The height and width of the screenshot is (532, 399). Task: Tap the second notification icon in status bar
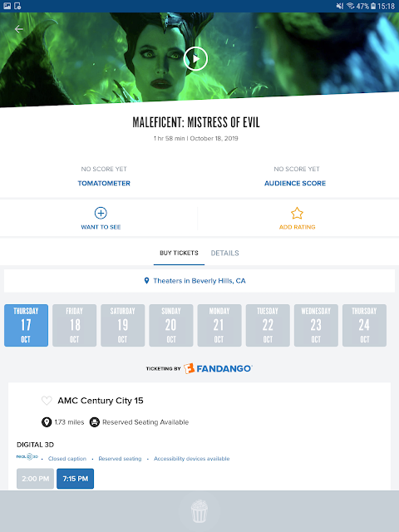pos(17,6)
